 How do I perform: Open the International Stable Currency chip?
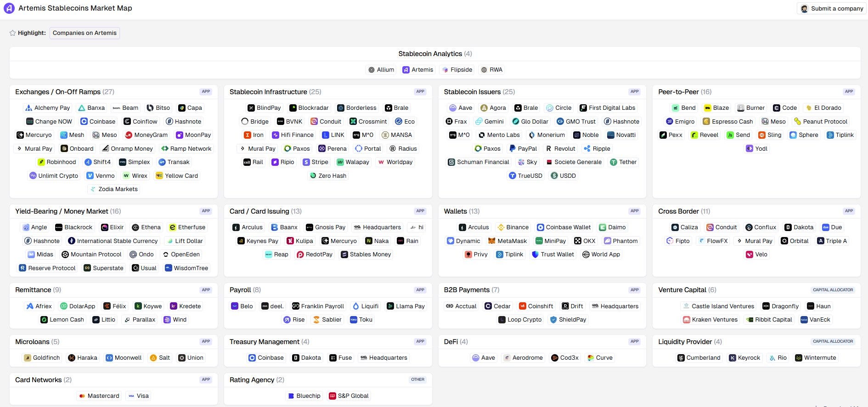113,241
